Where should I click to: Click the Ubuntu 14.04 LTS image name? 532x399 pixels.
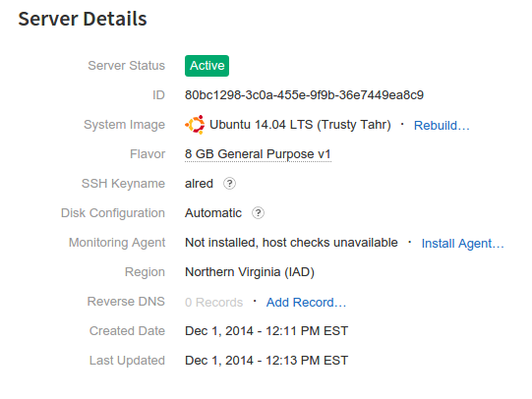300,125
